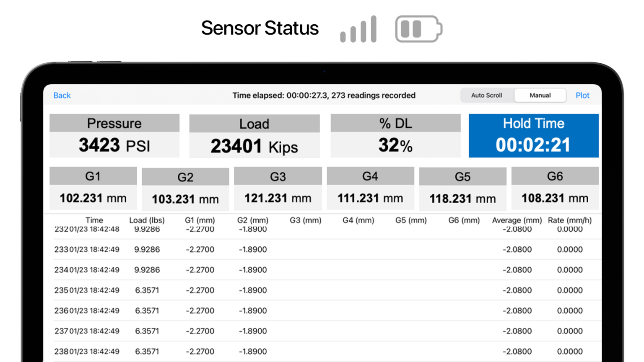Select the Manual scroll option
This screenshot has width=644, height=362.
(x=540, y=96)
